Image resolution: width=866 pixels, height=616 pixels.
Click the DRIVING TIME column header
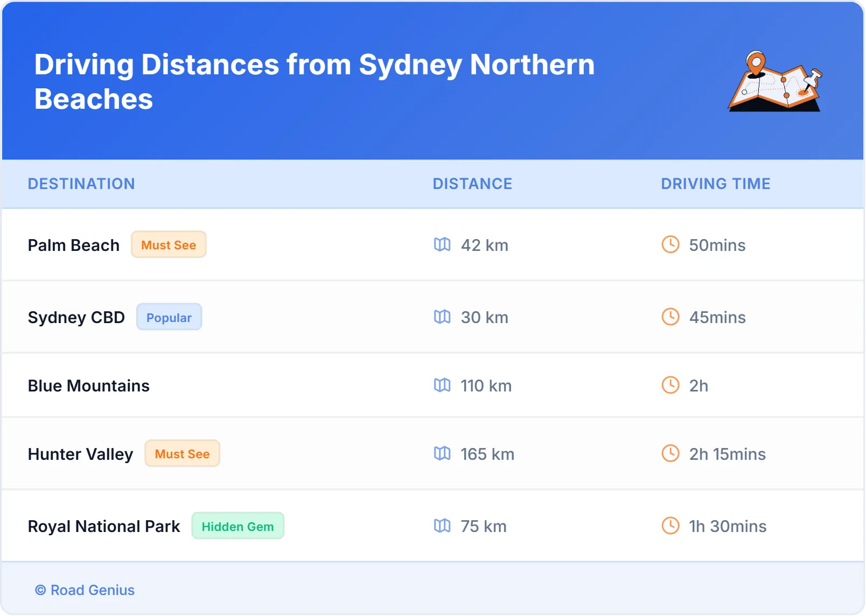click(x=716, y=184)
